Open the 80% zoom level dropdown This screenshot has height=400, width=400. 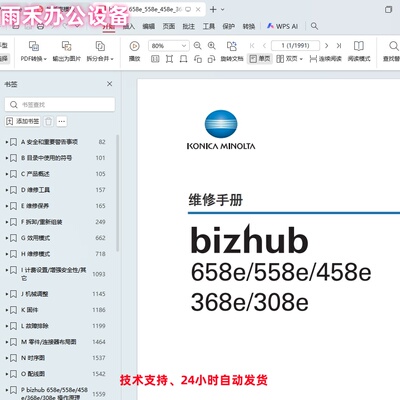tap(184, 46)
